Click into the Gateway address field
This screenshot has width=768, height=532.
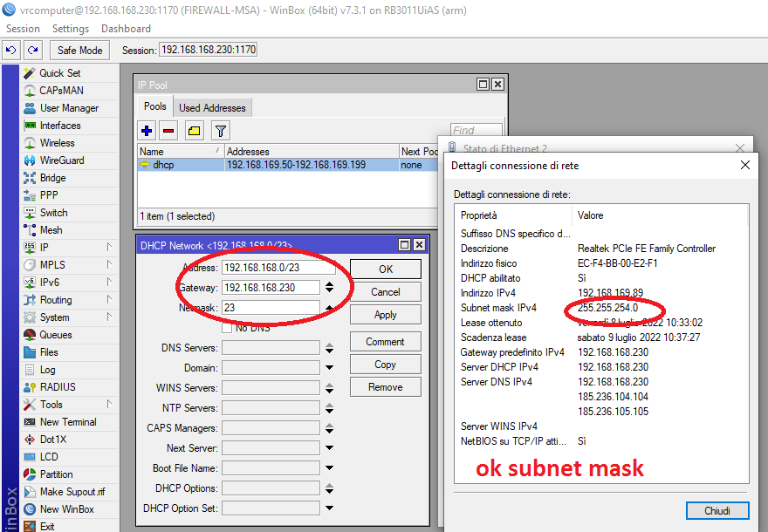tap(271, 288)
